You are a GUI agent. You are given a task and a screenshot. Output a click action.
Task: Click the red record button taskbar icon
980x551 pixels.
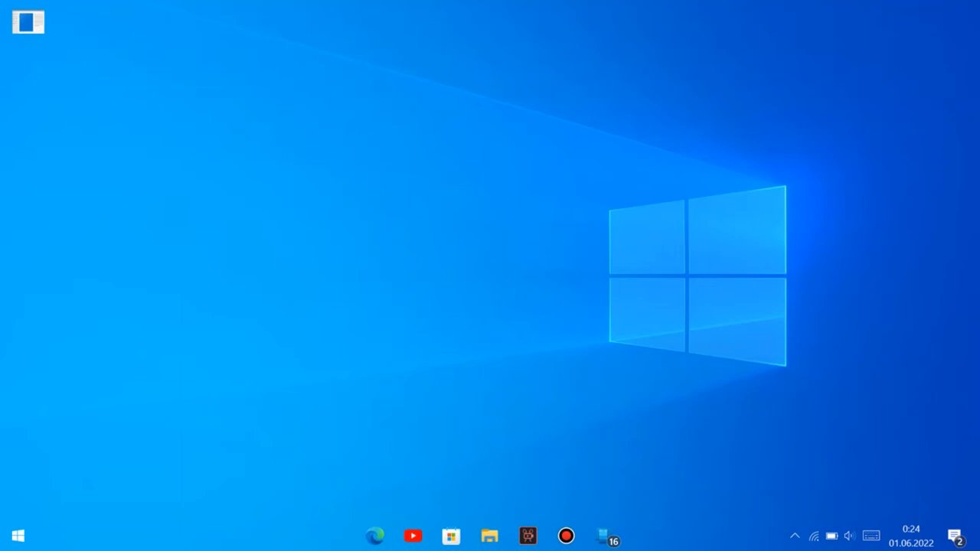coord(566,536)
